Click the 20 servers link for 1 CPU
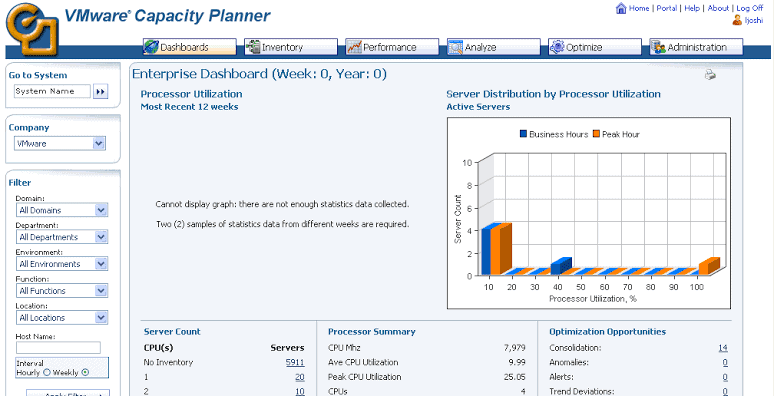 300,377
